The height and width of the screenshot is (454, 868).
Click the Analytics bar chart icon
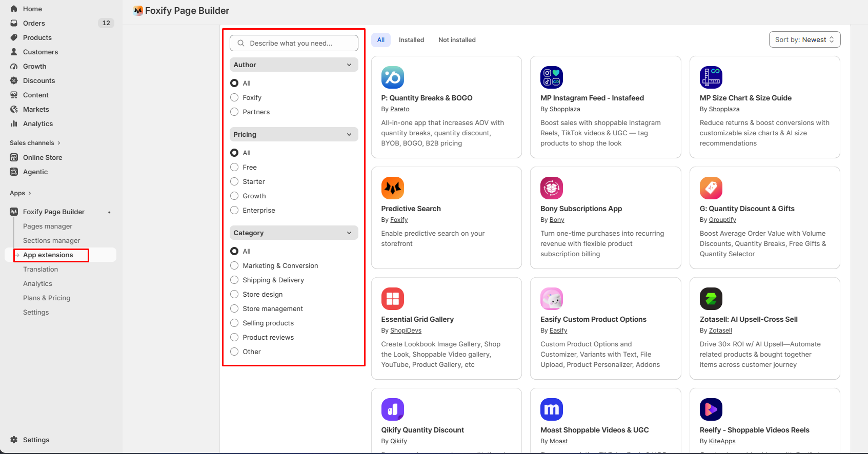click(x=14, y=123)
